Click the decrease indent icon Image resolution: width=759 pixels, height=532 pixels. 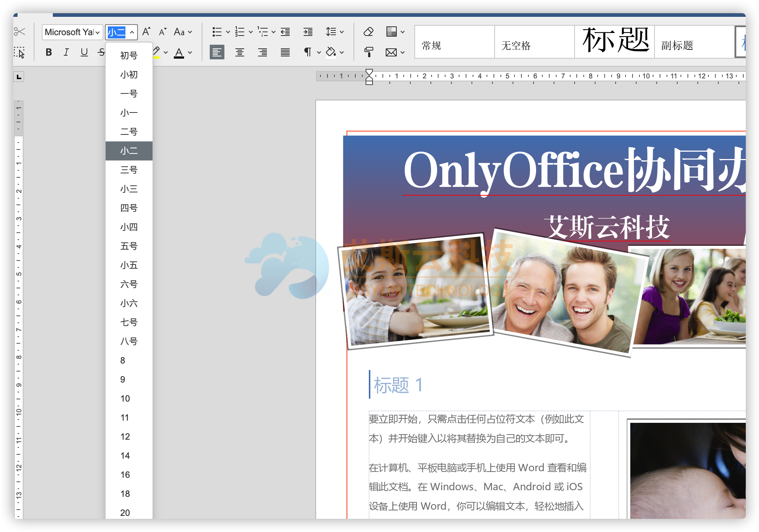click(285, 32)
